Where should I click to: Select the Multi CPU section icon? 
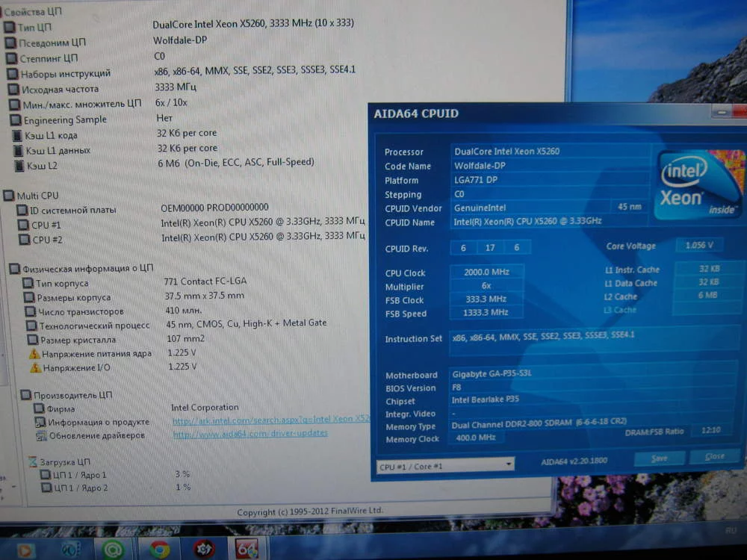(x=8, y=195)
